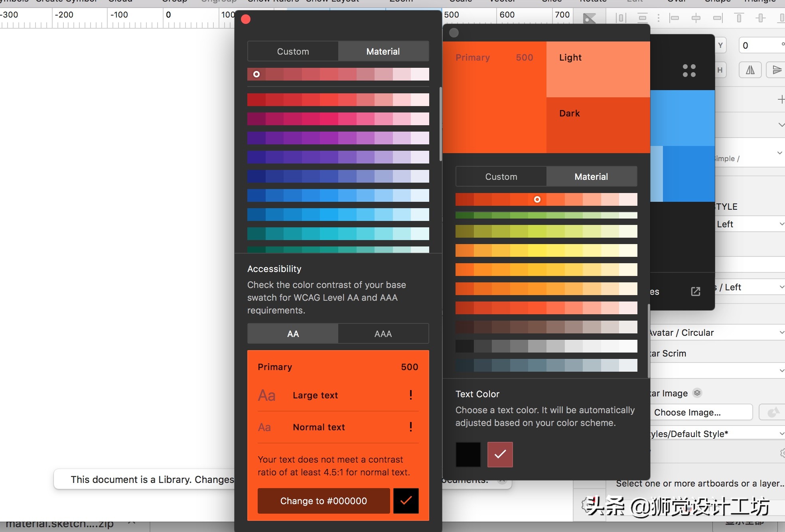Select the white text color checked swatch
Screen dimensions: 785x532
(500, 454)
